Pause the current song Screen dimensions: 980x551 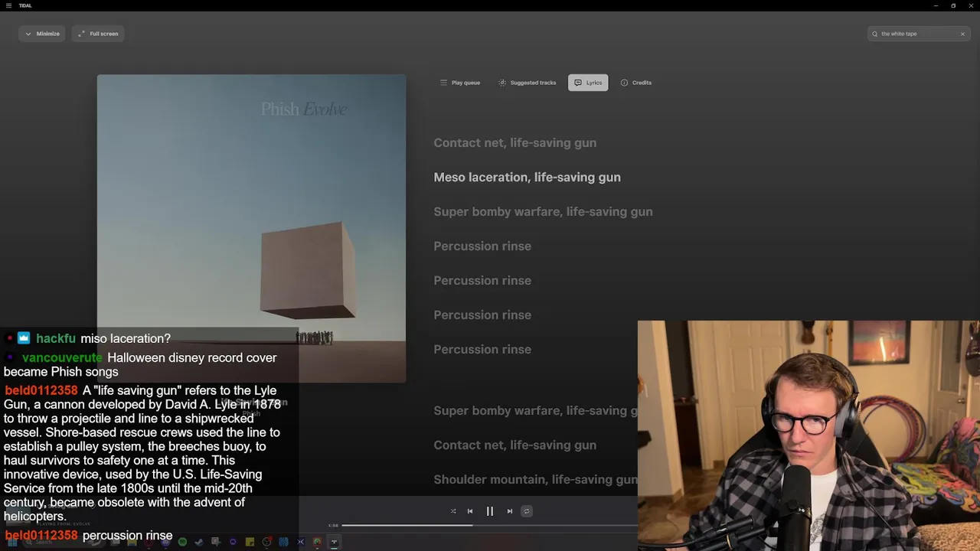(x=490, y=511)
